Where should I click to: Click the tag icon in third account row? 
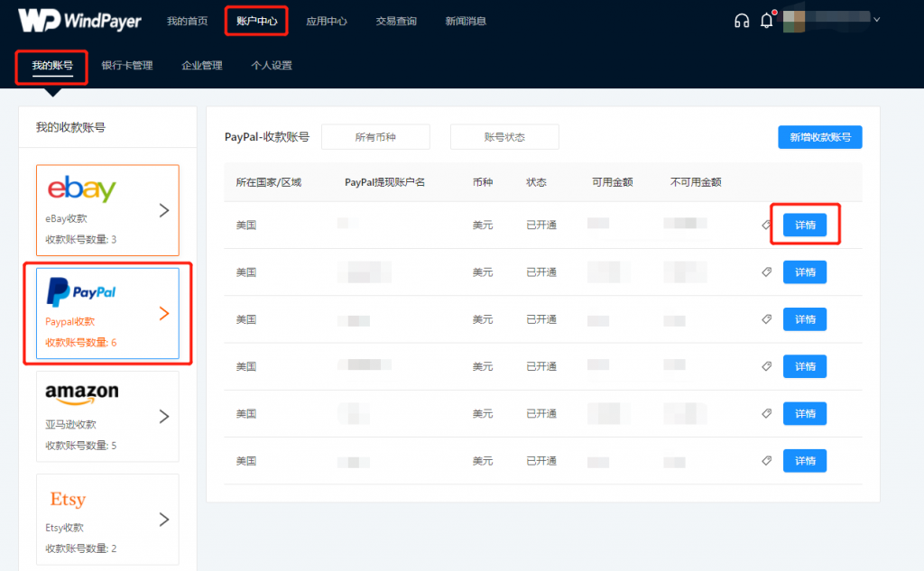pos(766,318)
